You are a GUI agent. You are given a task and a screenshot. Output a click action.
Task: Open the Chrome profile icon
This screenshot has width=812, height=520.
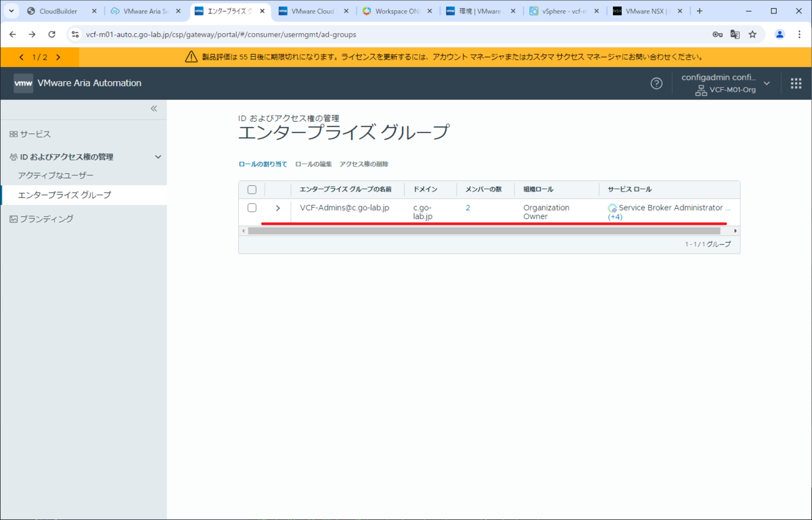coord(780,34)
